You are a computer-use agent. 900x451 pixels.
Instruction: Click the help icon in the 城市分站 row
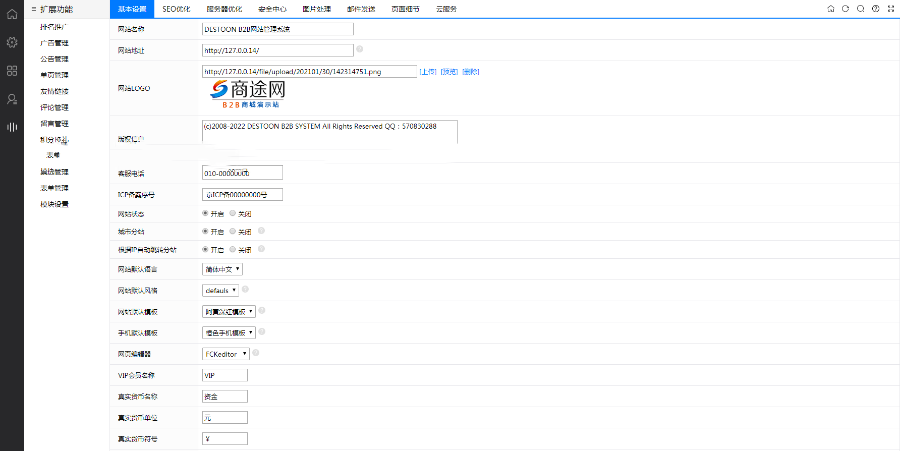[x=261, y=231]
